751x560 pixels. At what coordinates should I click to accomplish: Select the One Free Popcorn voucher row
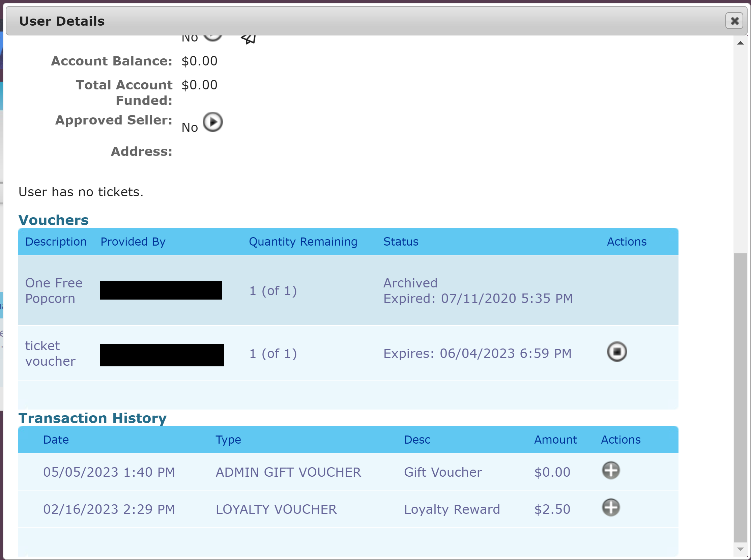point(54,290)
